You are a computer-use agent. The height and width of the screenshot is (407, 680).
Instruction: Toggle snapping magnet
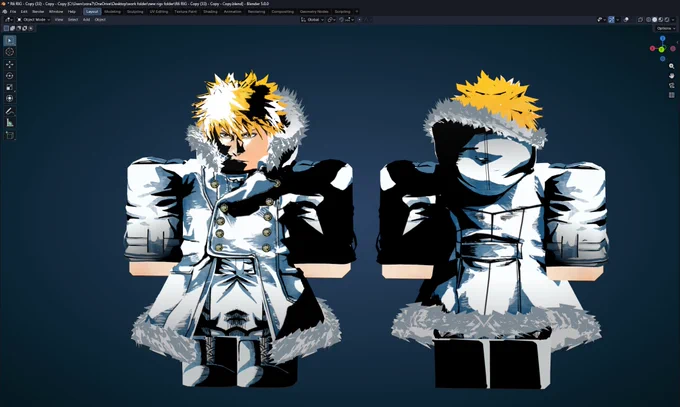(x=341, y=20)
